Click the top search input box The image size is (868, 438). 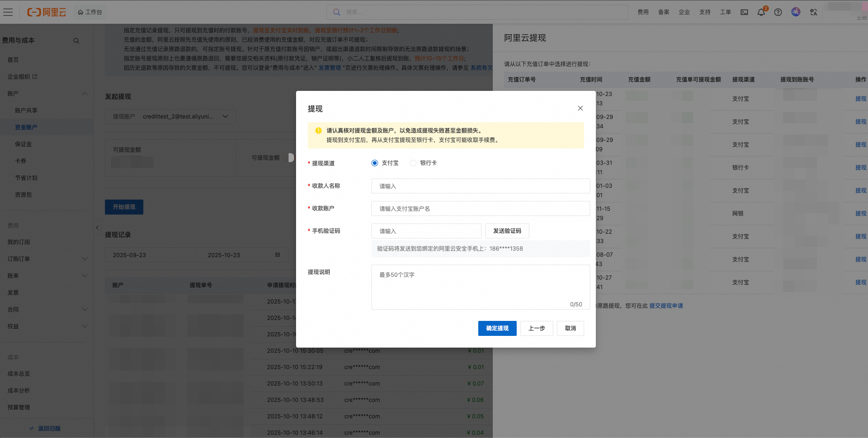(477, 12)
